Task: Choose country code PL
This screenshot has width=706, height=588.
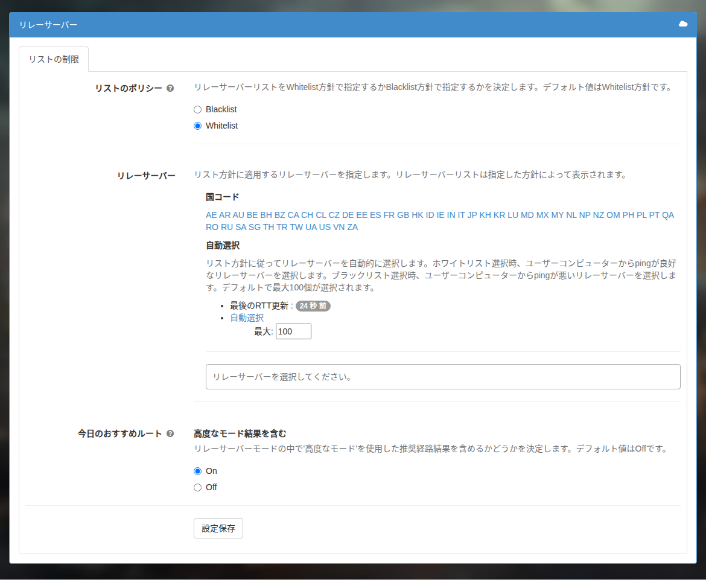Action: coord(641,215)
